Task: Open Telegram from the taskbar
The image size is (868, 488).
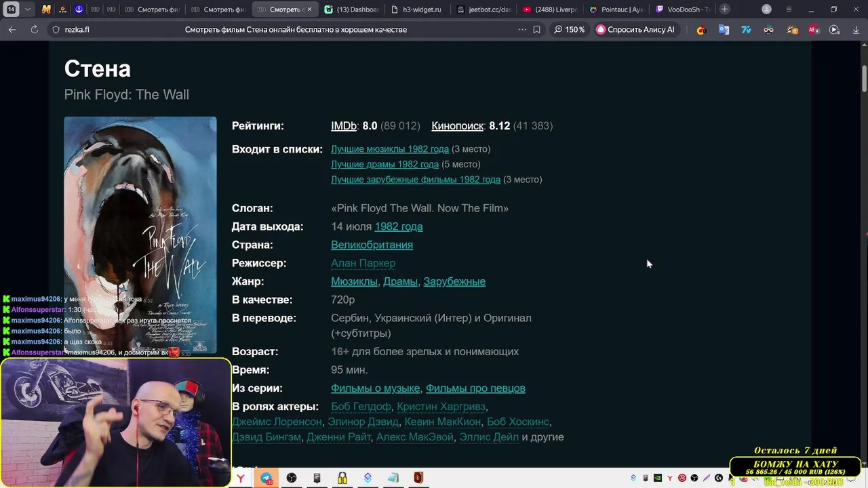Action: (267, 479)
